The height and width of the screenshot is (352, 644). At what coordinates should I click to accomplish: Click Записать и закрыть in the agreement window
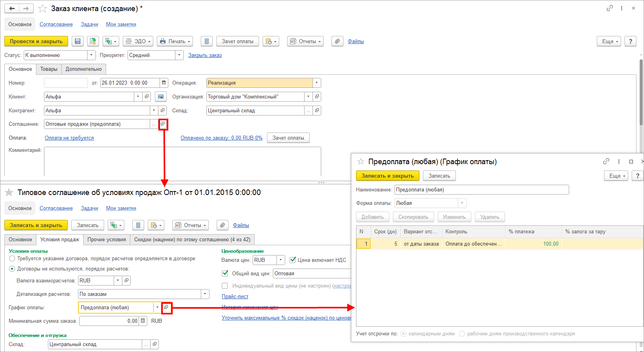36,225
